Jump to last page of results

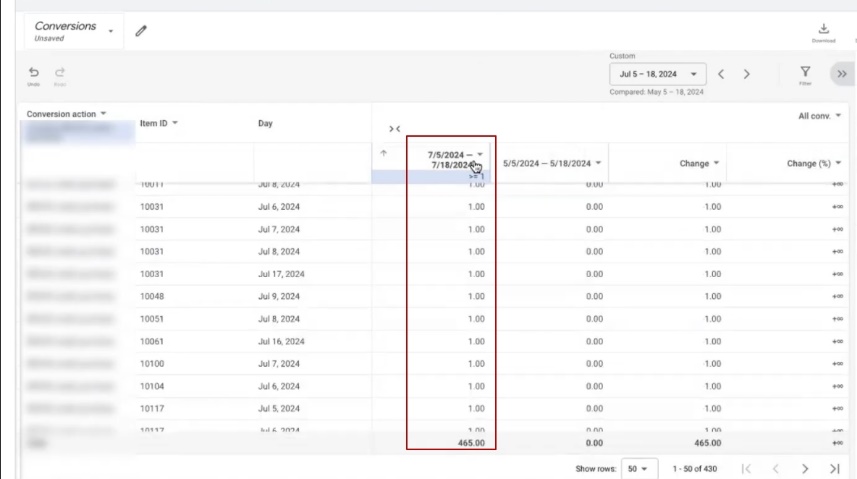834,468
